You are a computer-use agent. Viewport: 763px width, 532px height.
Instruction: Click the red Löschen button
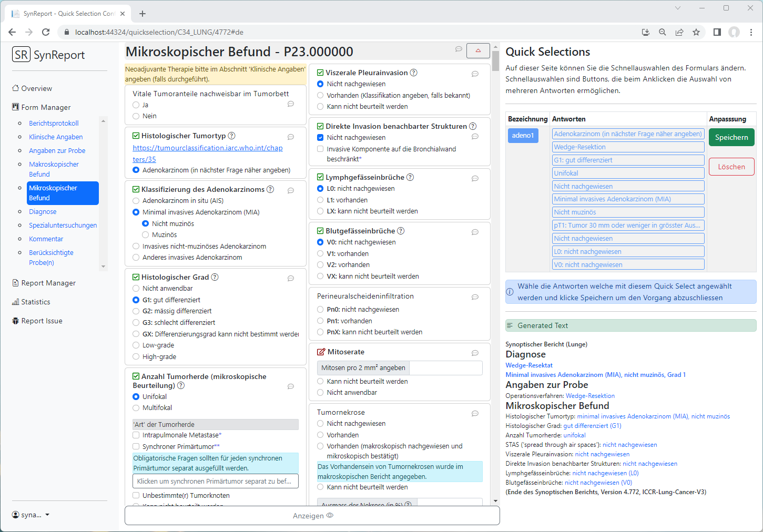[731, 167]
